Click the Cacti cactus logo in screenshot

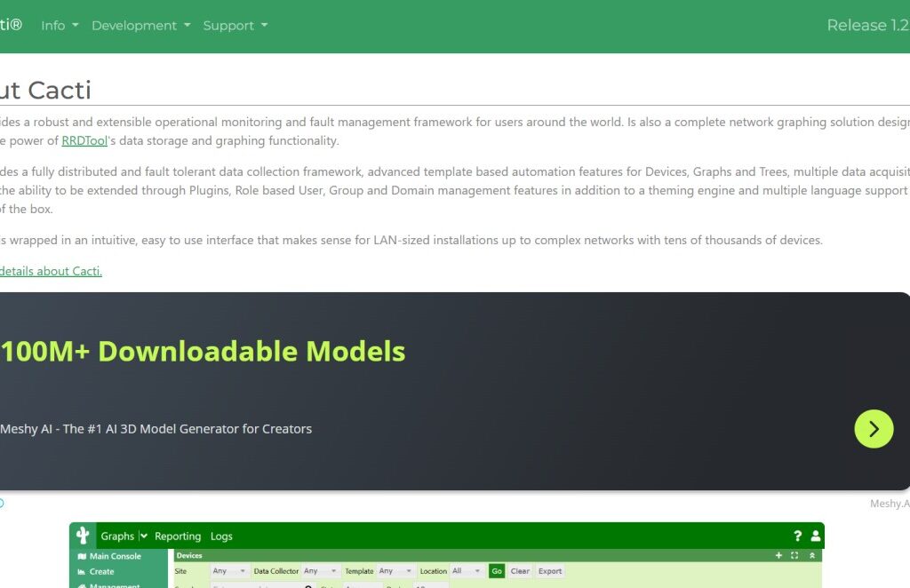(83, 536)
